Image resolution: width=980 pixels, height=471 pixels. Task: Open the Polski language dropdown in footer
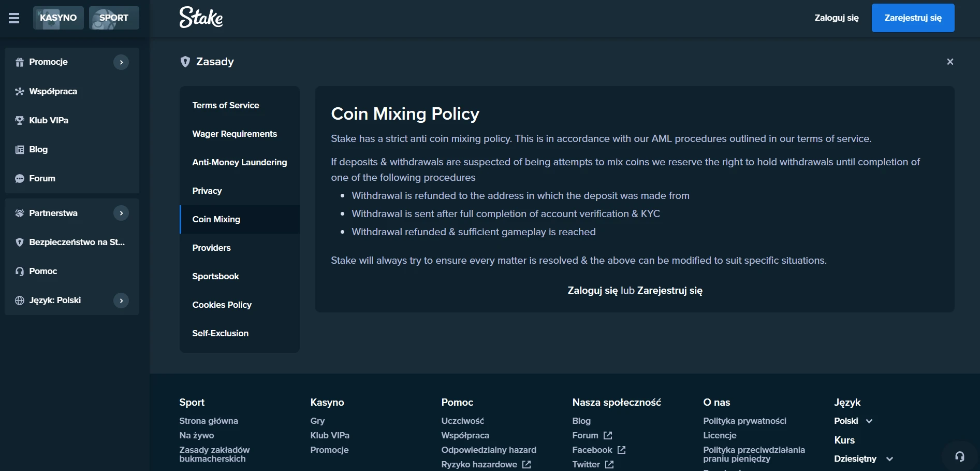(853, 421)
